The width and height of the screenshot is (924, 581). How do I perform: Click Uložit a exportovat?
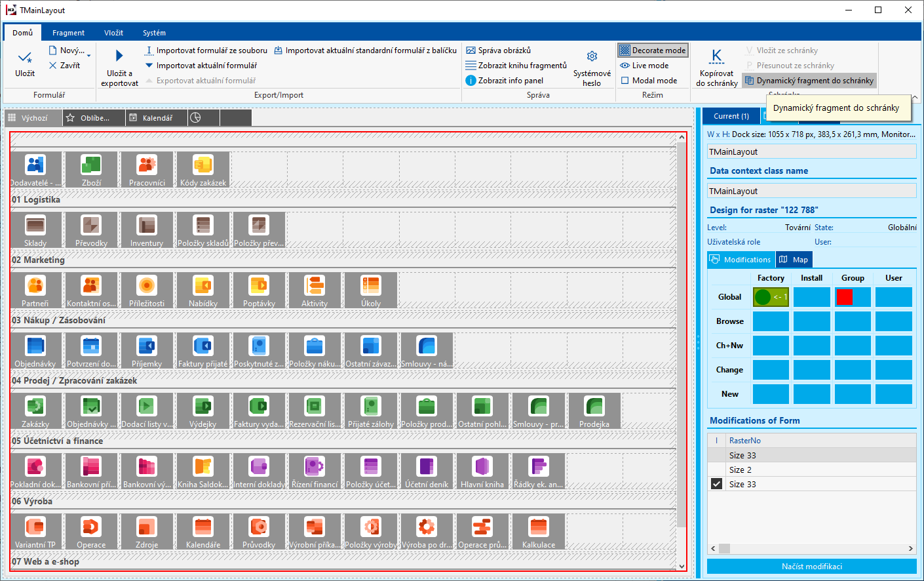[x=119, y=66]
